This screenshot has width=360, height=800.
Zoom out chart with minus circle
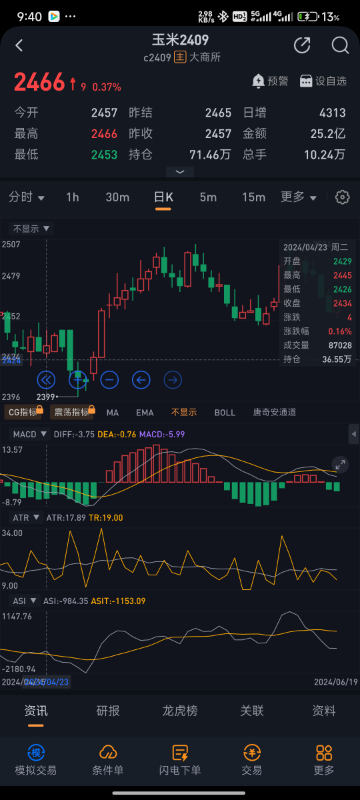(x=110, y=380)
